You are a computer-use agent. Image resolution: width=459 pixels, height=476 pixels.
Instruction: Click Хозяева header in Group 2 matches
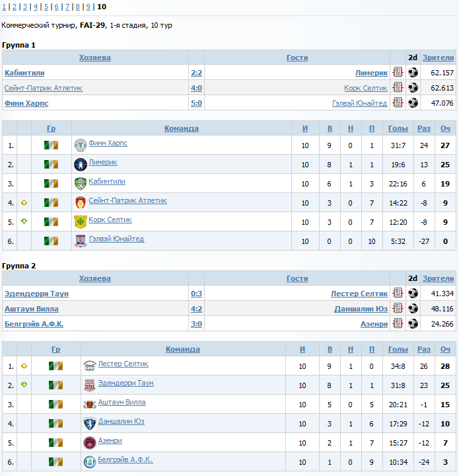pyautogui.click(x=95, y=278)
